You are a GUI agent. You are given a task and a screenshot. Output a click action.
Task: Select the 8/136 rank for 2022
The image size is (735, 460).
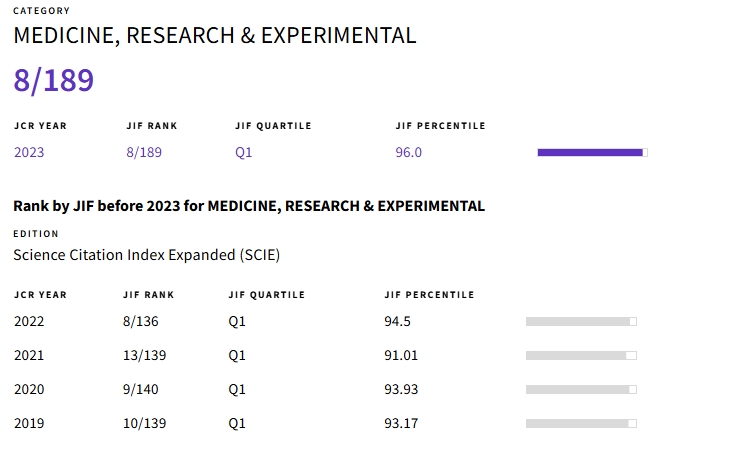pyautogui.click(x=141, y=321)
